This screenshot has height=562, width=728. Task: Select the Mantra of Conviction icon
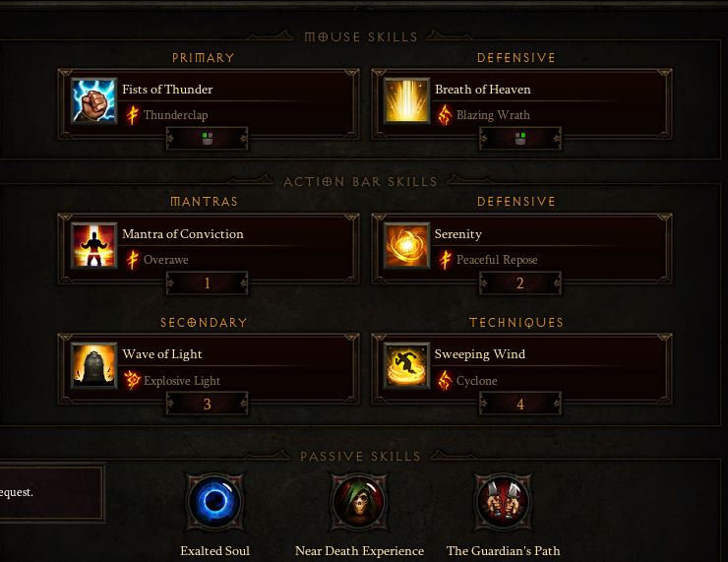tap(93, 245)
